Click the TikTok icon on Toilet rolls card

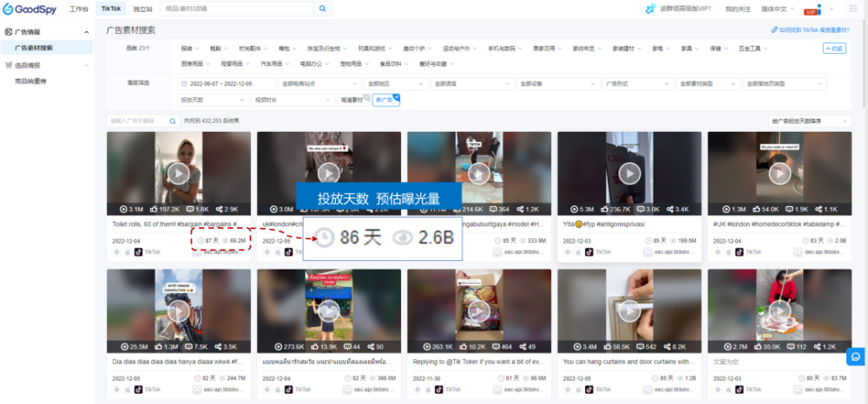tap(138, 251)
